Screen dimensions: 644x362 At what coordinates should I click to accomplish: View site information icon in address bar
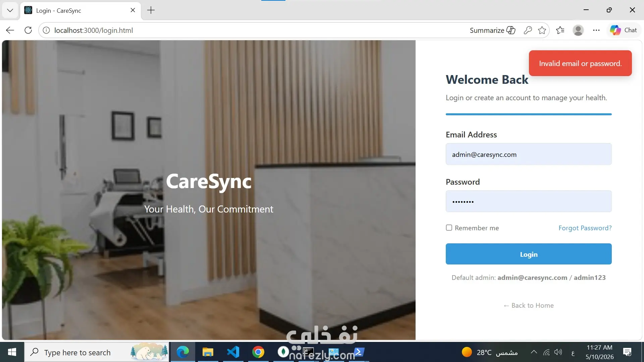coord(46,30)
